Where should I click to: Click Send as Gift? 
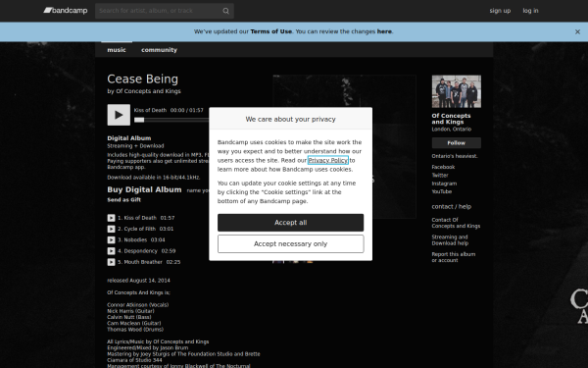[124, 200]
